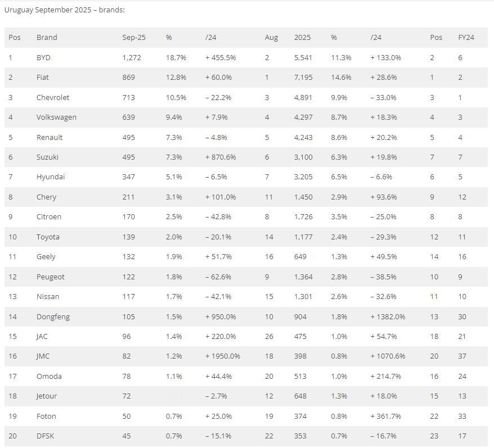
Task: Click JMC's + 1950.0% change value
Action: click(x=223, y=356)
